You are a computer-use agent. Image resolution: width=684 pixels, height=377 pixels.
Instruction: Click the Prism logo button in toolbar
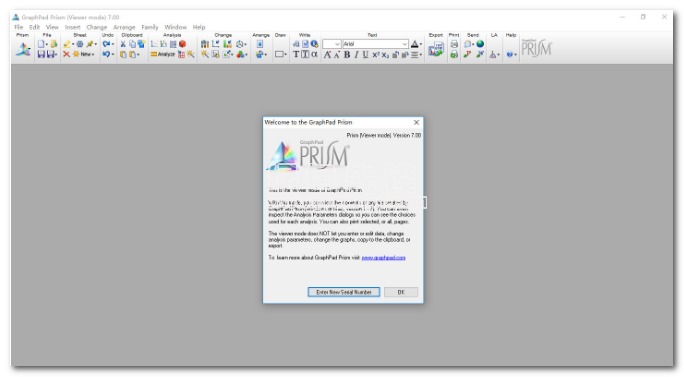click(x=23, y=49)
